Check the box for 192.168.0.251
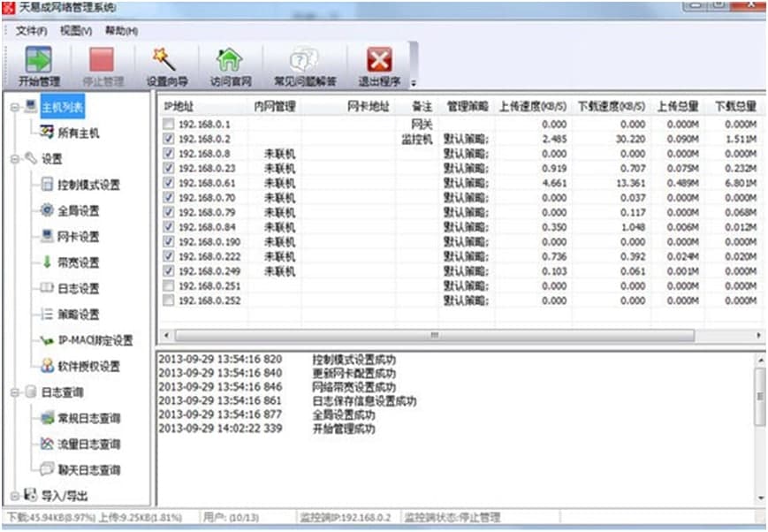This screenshot has width=768, height=532. [x=169, y=285]
